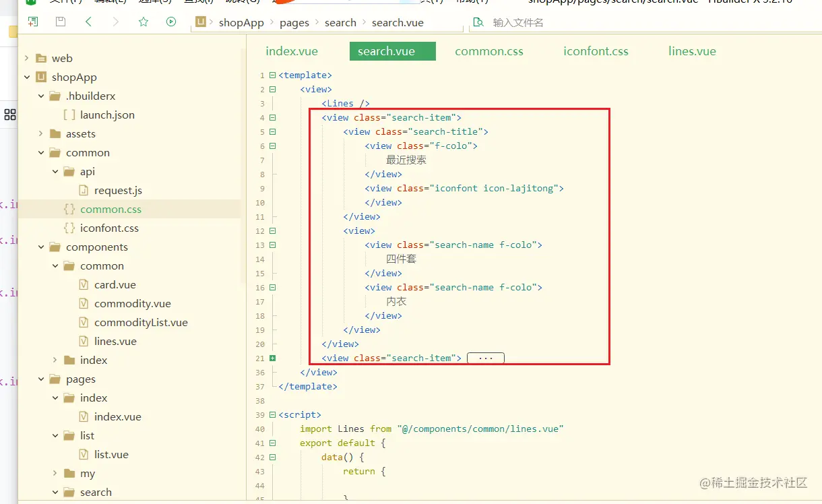The width and height of the screenshot is (822, 504).
Task: Switch to the index.vue editor tab
Action: [292, 51]
